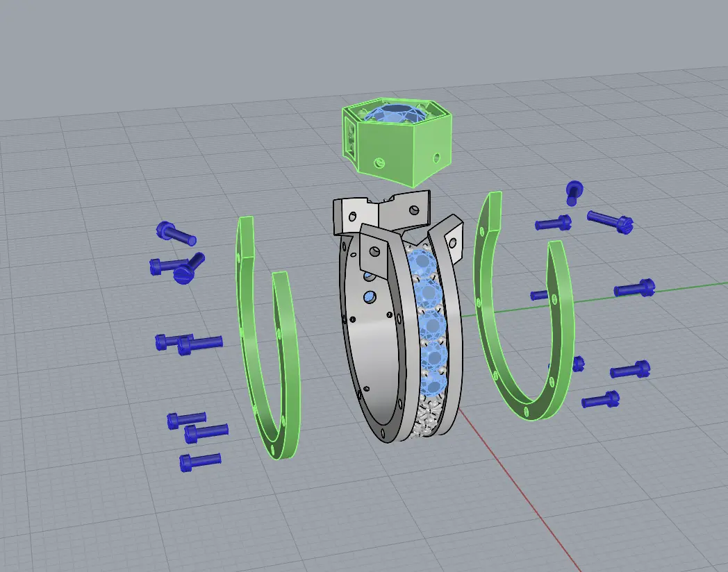Select the bottom-most left blue screw

click(199, 461)
